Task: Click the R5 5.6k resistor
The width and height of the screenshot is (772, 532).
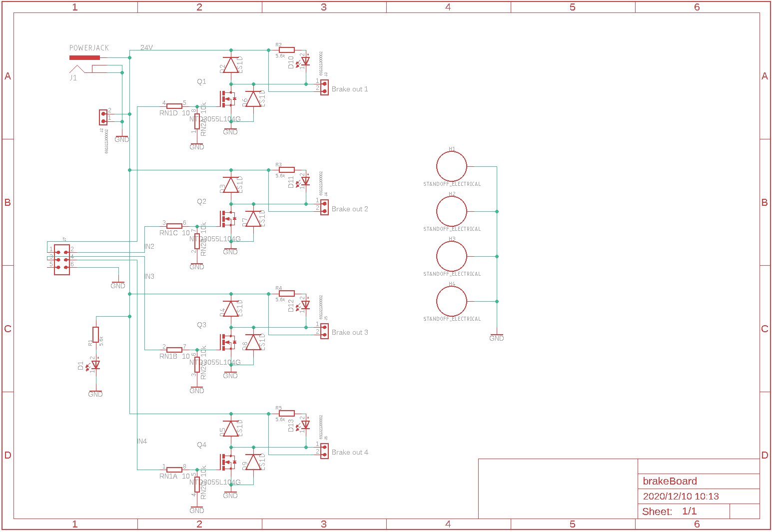Action: click(x=287, y=413)
